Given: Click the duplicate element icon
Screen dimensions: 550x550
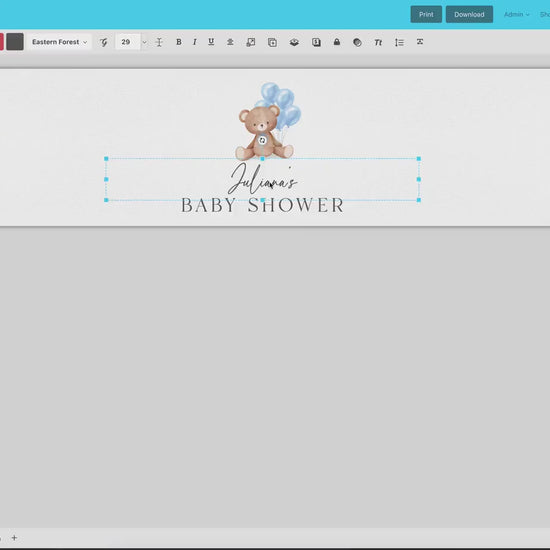Looking at the screenshot, I should (272, 42).
